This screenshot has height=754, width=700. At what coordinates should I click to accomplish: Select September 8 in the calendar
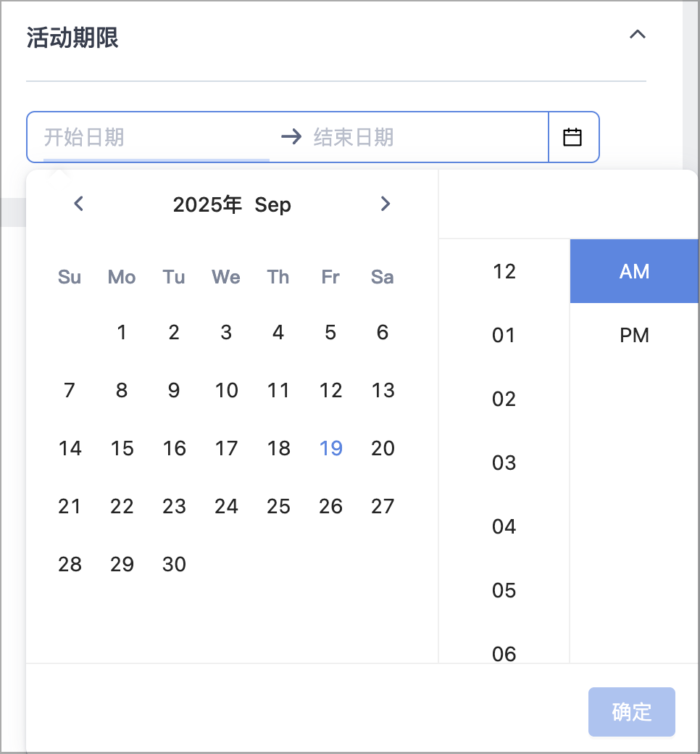[122, 390]
